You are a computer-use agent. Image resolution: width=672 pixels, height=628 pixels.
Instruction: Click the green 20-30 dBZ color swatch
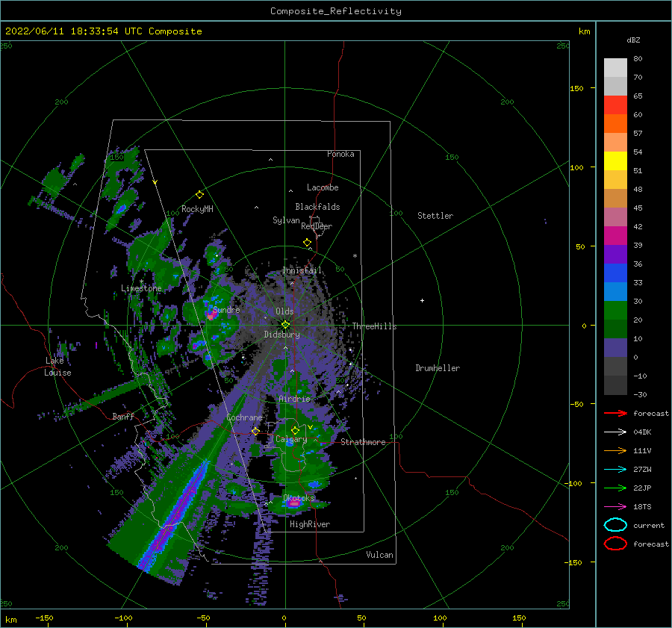[x=615, y=310]
